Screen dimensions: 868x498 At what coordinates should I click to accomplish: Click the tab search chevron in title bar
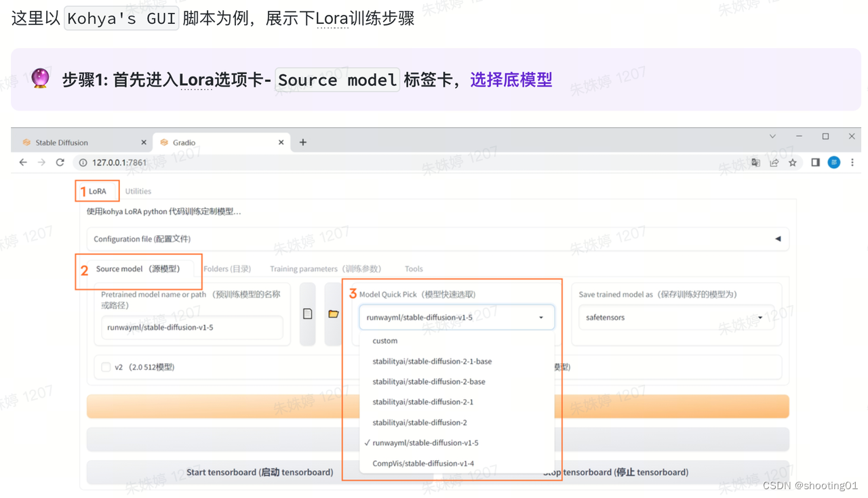(x=772, y=136)
